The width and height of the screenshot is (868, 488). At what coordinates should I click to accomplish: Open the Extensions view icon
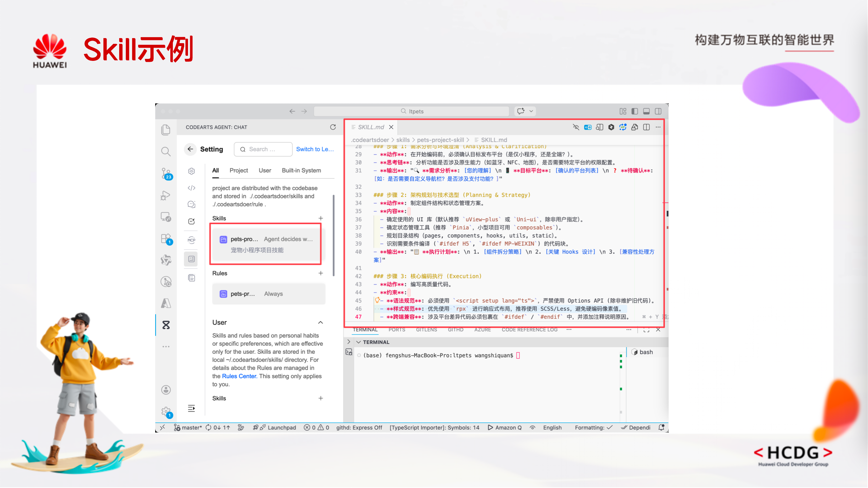pyautogui.click(x=166, y=239)
